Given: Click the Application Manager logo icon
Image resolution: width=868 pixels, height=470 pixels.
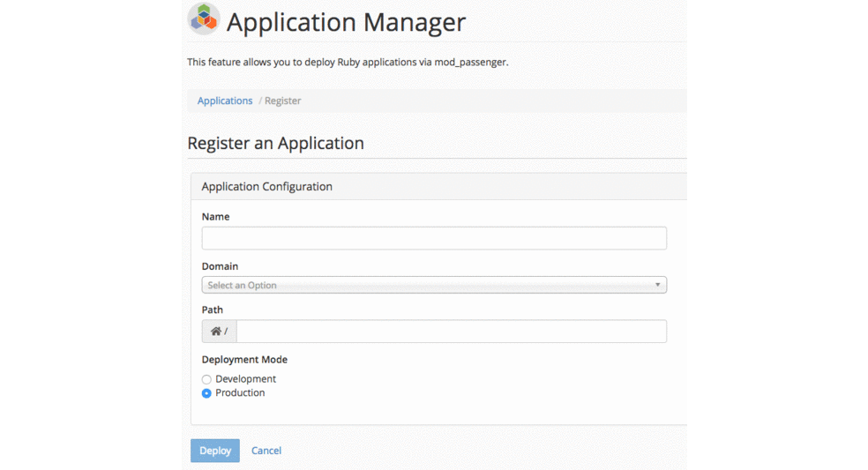Looking at the screenshot, I should 204,19.
